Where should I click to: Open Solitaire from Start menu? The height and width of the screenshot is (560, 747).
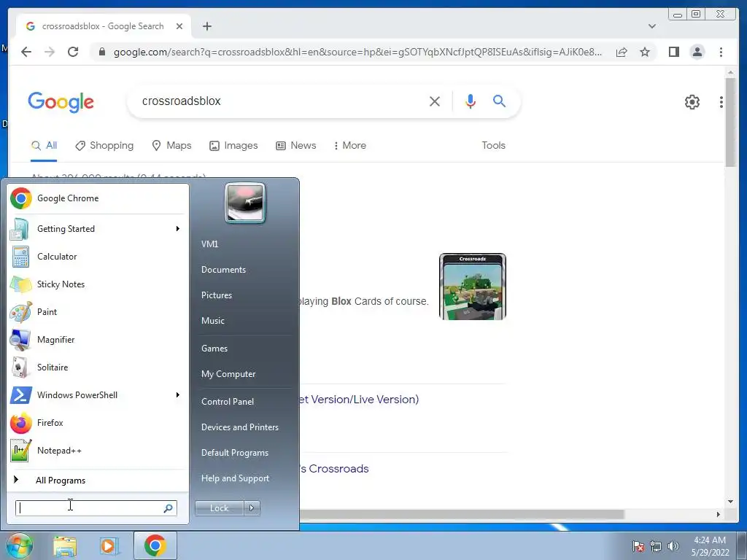[x=97, y=367]
